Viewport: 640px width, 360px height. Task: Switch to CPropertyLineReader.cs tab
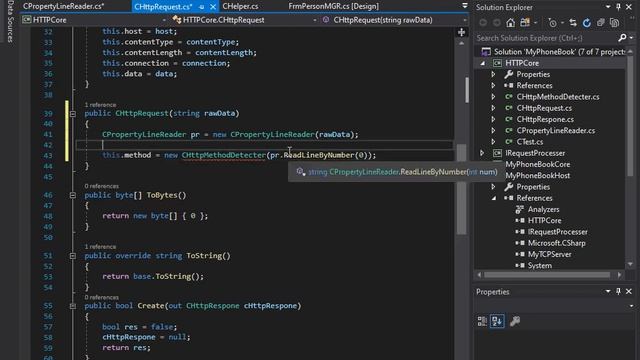(x=64, y=6)
